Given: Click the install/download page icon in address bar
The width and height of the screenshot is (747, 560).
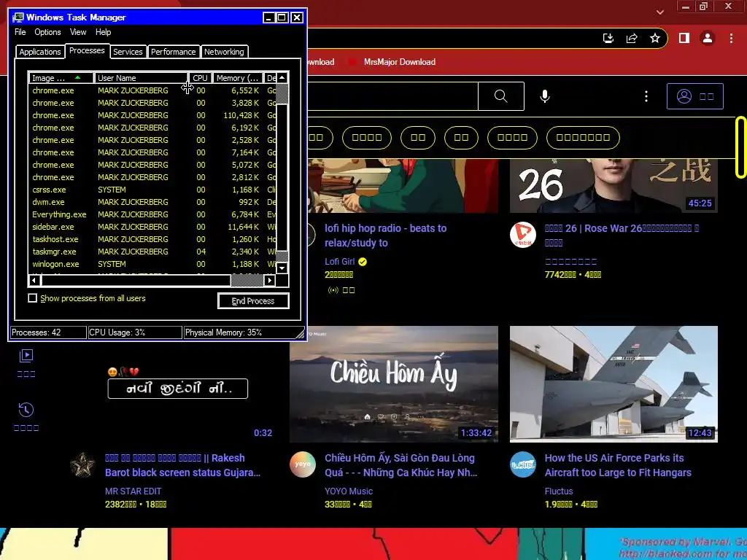Looking at the screenshot, I should coord(608,38).
